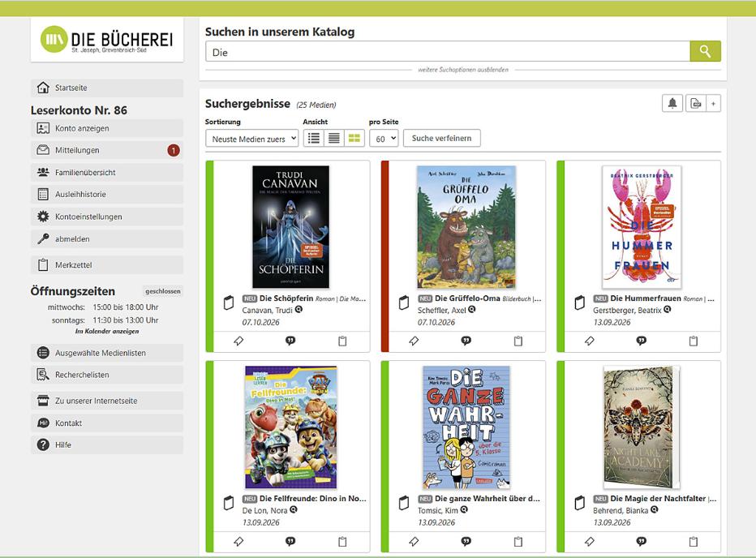Click author search icon next to Gerstberger, Beatrix

click(668, 310)
